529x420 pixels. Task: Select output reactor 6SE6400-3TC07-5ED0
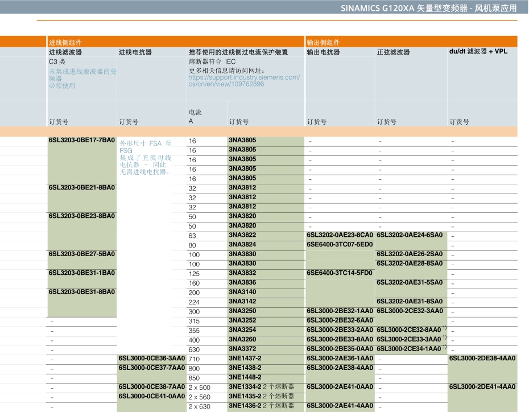click(340, 245)
